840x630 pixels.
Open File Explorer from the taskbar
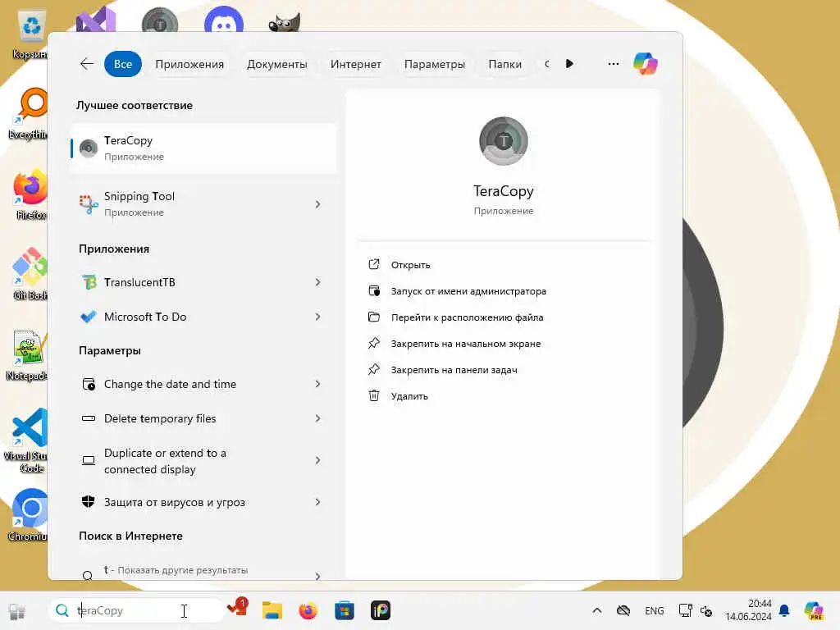pos(272,610)
